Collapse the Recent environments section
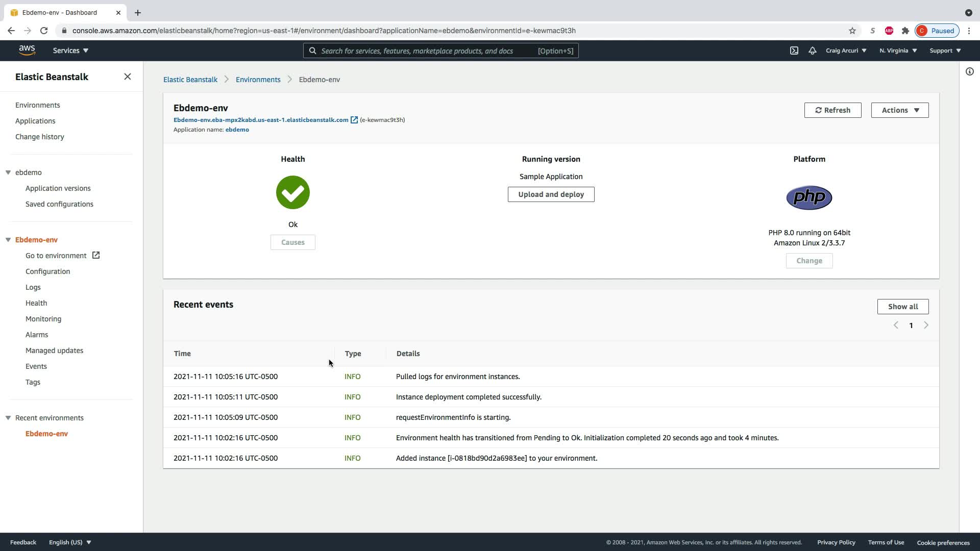 (8, 418)
